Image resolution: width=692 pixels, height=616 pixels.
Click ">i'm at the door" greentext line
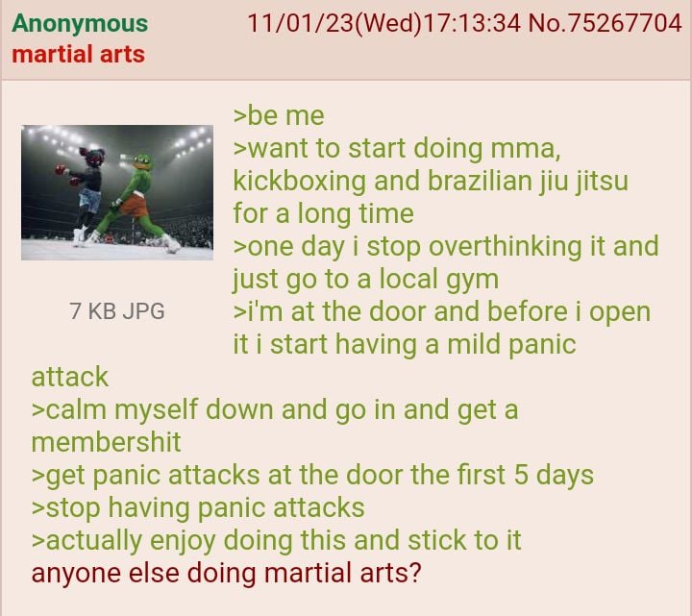pos(442,312)
